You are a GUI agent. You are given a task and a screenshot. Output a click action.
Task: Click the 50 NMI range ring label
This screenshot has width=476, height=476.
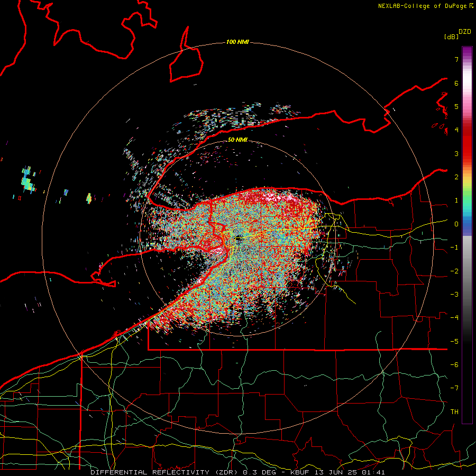tap(237, 140)
